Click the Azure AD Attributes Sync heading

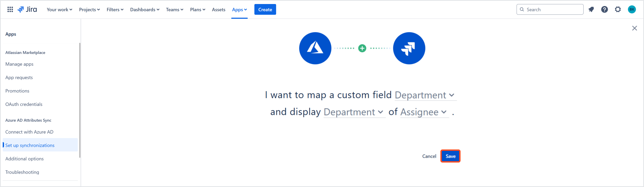(x=28, y=120)
